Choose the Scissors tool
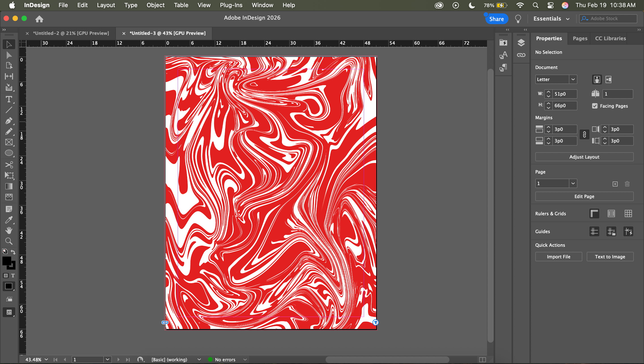This screenshot has width=644, height=364. [9, 165]
